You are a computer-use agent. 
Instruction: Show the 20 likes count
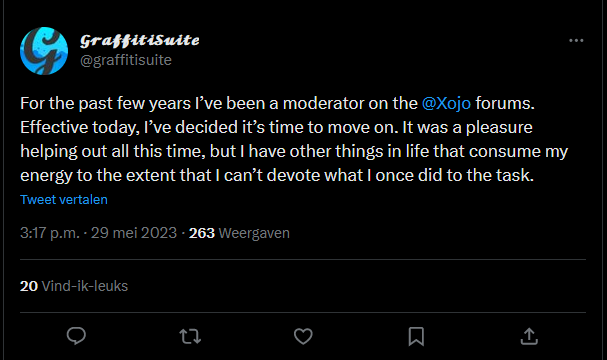pos(29,286)
